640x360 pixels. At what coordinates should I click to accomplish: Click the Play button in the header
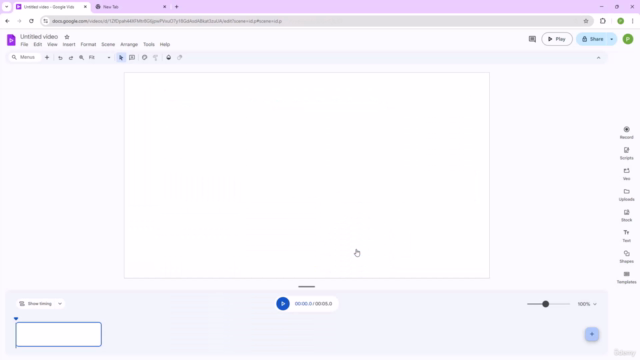coord(557,39)
